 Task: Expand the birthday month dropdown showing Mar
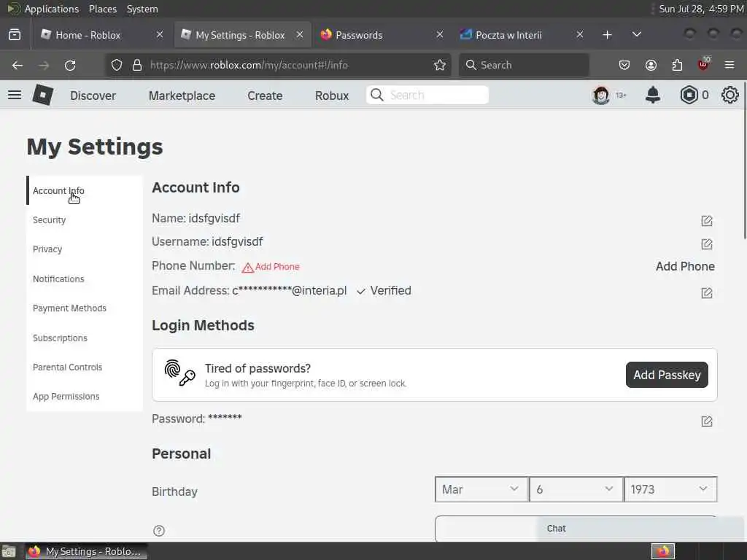[481, 489]
